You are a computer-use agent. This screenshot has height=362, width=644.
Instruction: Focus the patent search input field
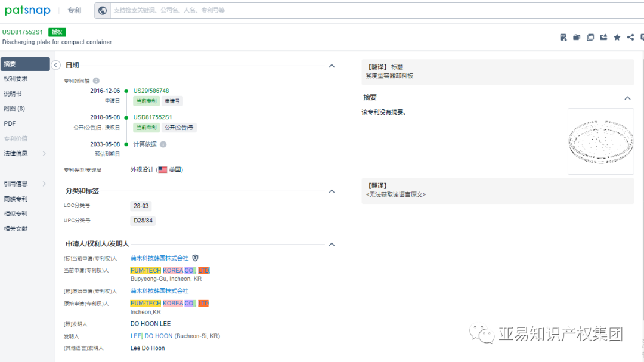[377, 10]
